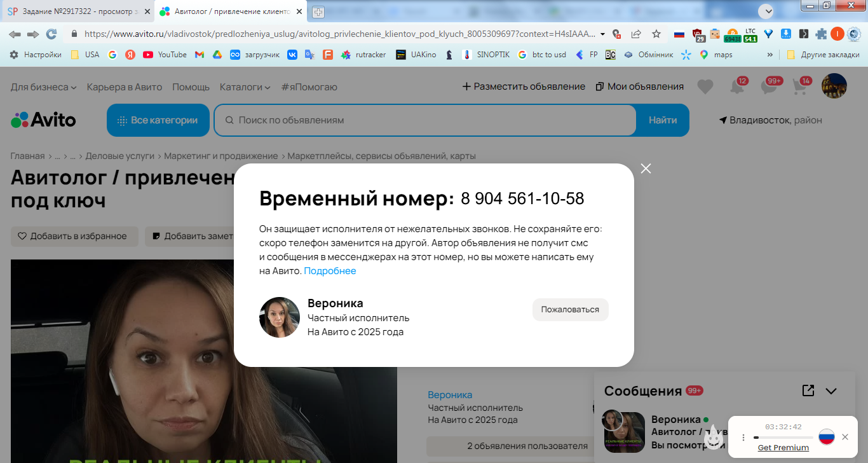Go back in browser history
The height and width of the screenshot is (463, 868).
[x=15, y=34]
